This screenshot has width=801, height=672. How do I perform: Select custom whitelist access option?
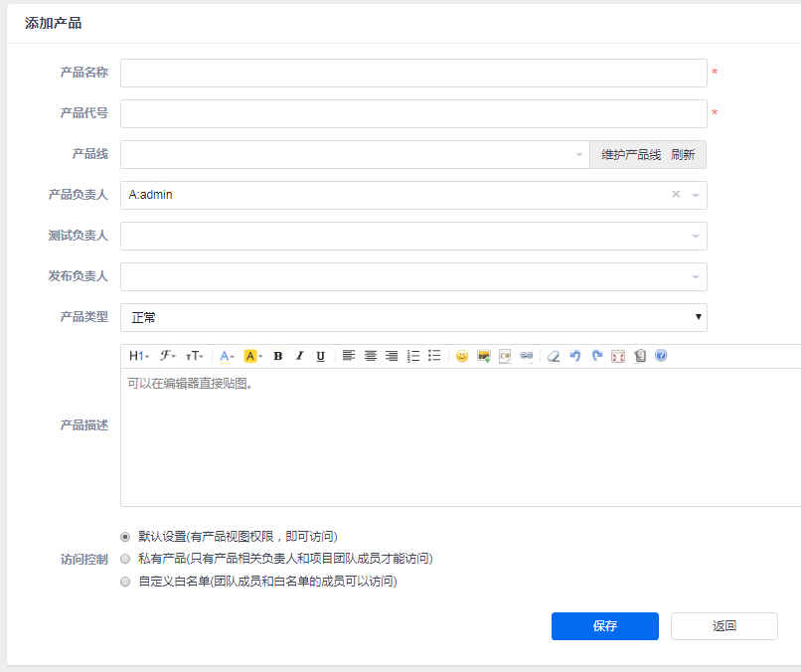click(x=125, y=582)
